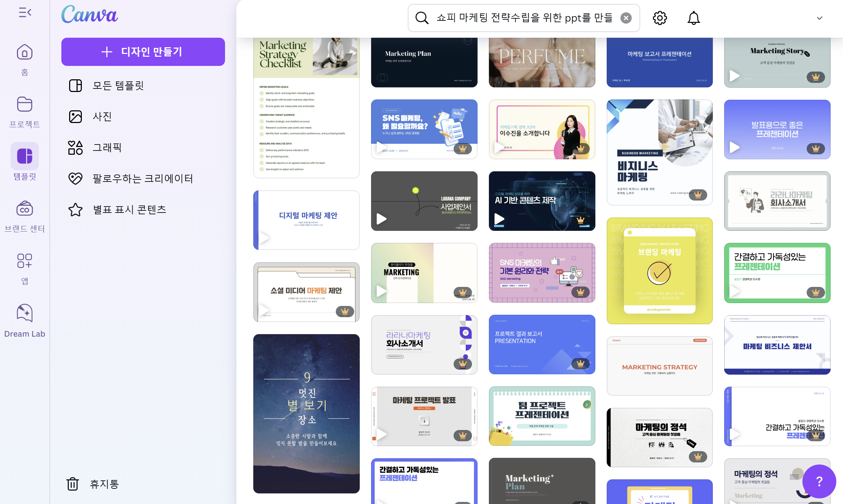Open notifications bell icon
The width and height of the screenshot is (843, 504).
click(x=693, y=18)
